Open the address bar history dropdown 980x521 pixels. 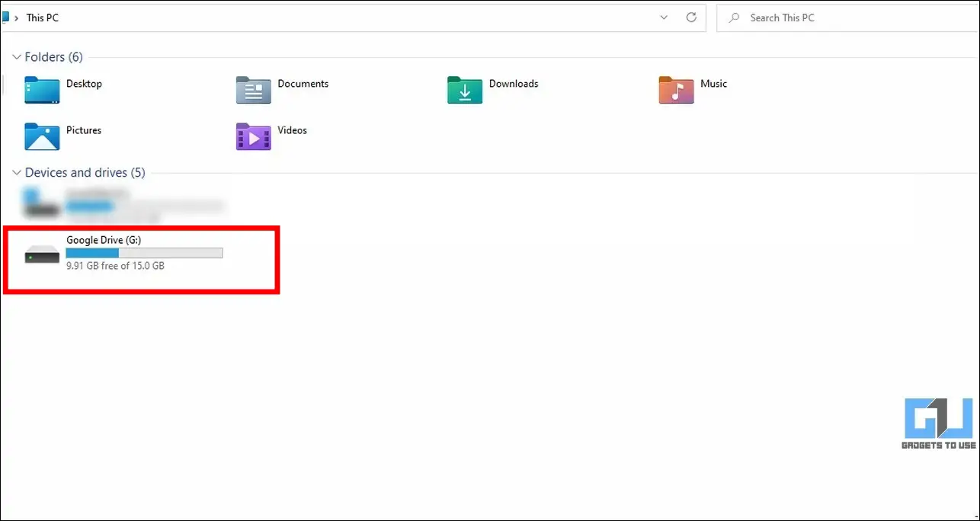(664, 18)
